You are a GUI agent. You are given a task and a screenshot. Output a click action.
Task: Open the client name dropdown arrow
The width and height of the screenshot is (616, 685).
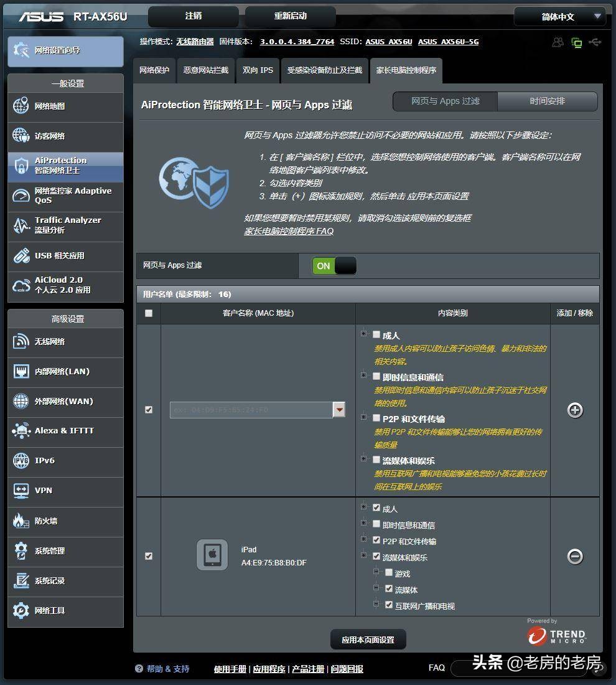(339, 410)
